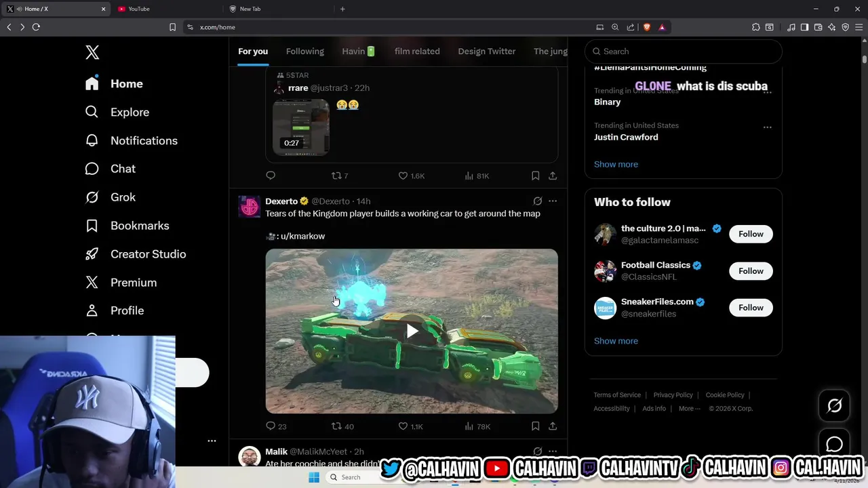868x488 pixels.
Task: Open Creator Studio from the sidebar
Action: pos(135,254)
